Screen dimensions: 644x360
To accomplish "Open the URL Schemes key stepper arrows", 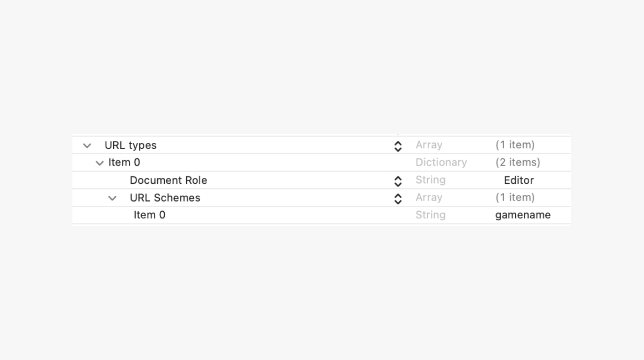I will (x=398, y=198).
